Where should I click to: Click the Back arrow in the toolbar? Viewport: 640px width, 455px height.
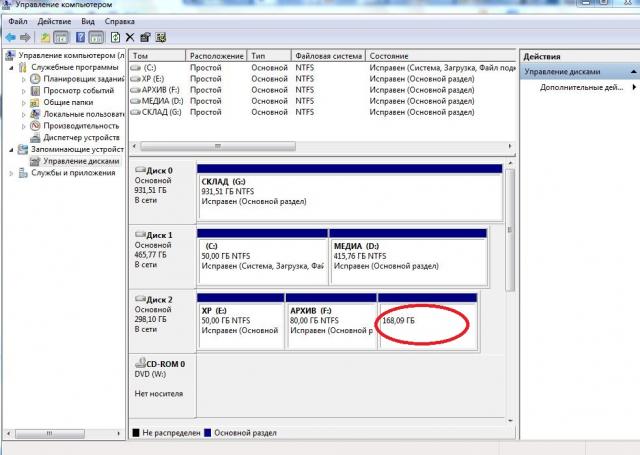pyautogui.click(x=10, y=37)
